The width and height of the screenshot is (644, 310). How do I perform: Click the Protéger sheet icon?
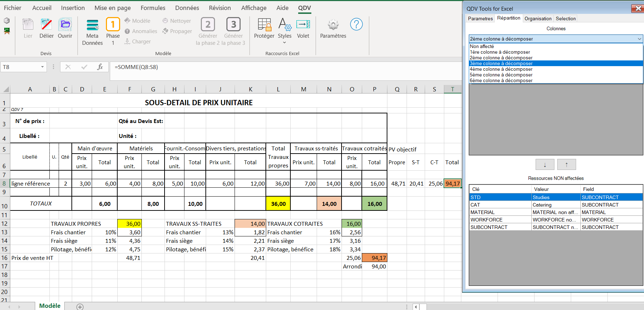264,25
